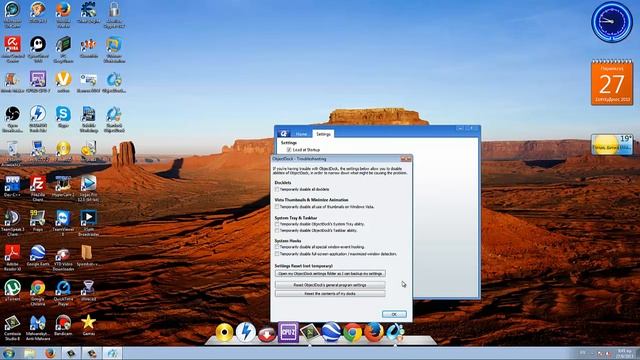Select YTD Video Downloader desktop shortcut
This screenshot has height=360, width=640.
point(63,258)
